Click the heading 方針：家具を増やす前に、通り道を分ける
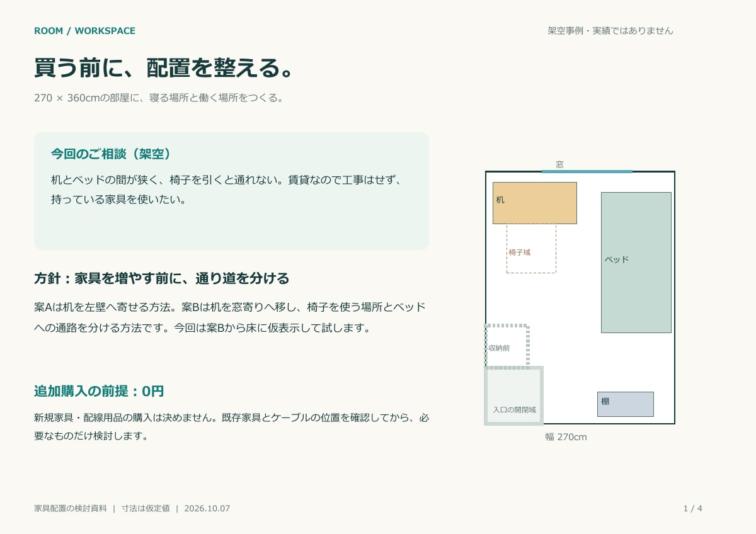This screenshot has width=756, height=534. click(162, 278)
